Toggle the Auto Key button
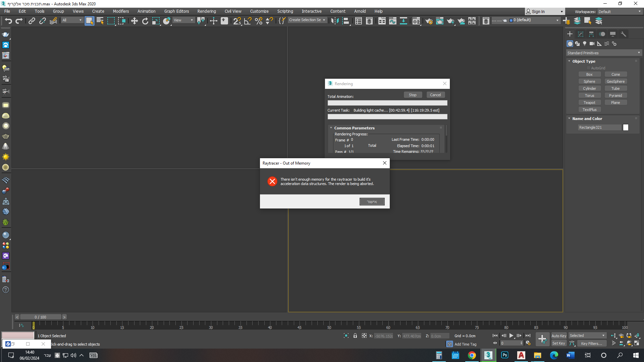The width and height of the screenshot is (644, 362). point(558,336)
